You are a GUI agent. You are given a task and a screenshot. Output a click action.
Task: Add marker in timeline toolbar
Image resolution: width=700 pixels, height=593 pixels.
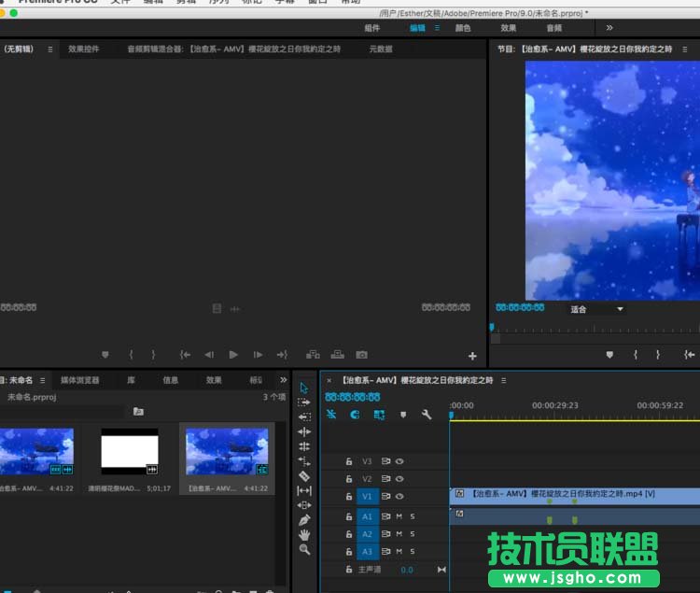403,415
